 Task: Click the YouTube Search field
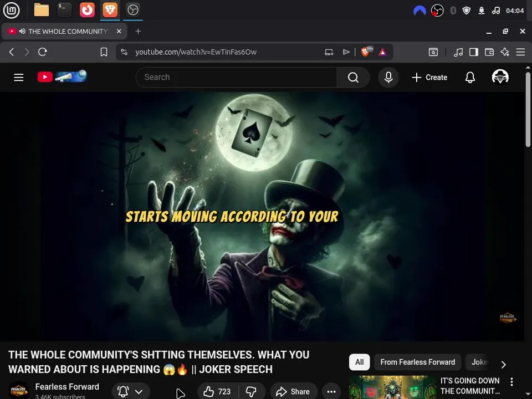click(236, 78)
